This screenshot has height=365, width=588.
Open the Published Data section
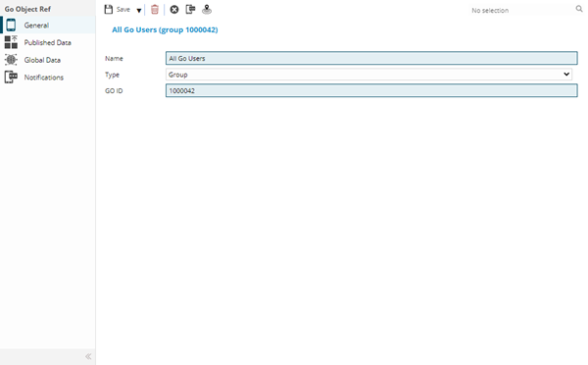pos(48,42)
